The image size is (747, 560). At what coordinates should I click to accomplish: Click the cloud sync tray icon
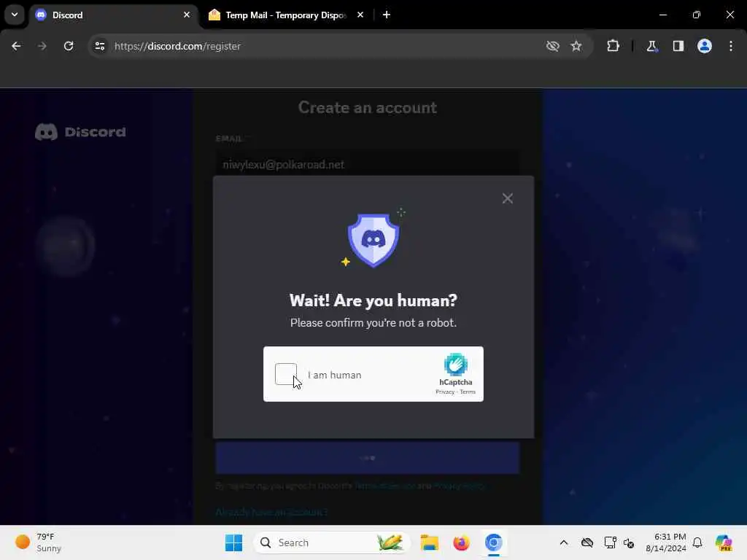(587, 542)
